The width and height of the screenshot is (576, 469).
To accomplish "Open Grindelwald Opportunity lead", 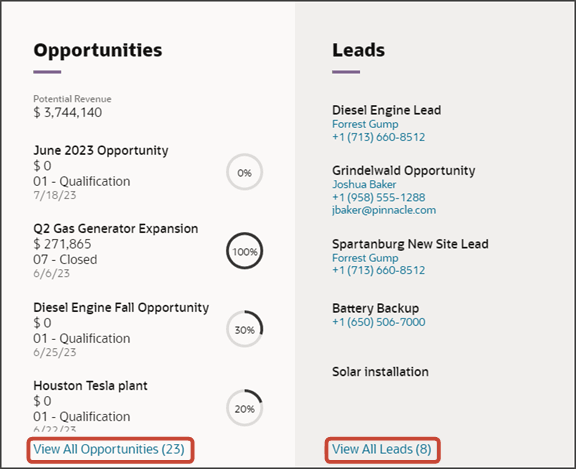I will 403,170.
